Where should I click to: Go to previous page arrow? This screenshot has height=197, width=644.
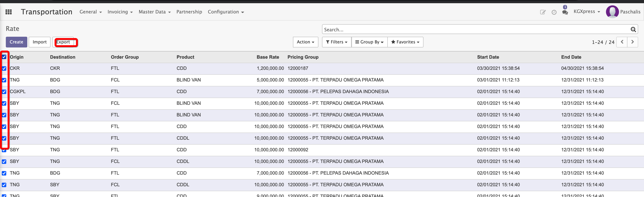[622, 42]
